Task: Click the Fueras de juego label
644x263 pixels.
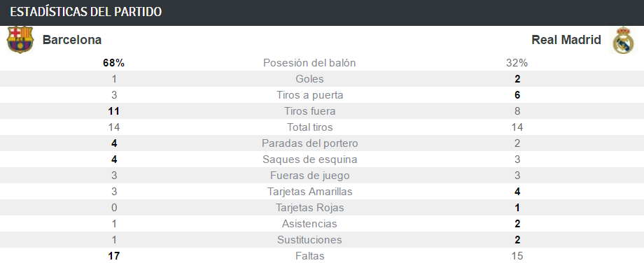Action: pyautogui.click(x=309, y=176)
